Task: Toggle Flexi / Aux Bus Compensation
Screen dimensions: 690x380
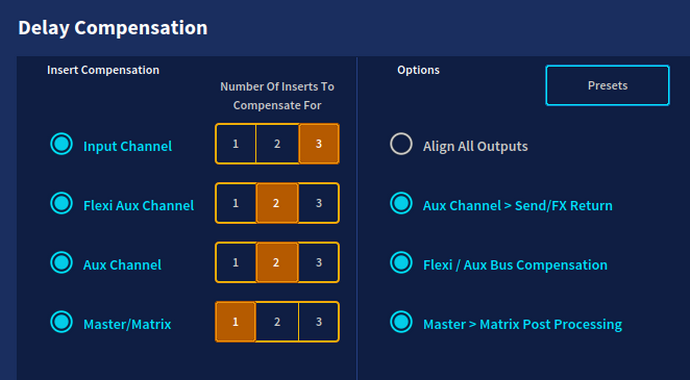Action: (x=401, y=263)
